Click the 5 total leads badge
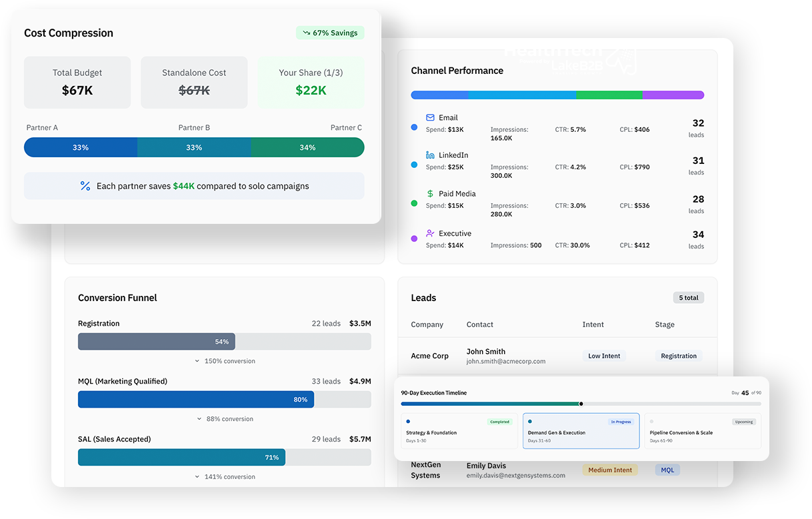Viewport: 812px width, 519px height. pyautogui.click(x=688, y=298)
